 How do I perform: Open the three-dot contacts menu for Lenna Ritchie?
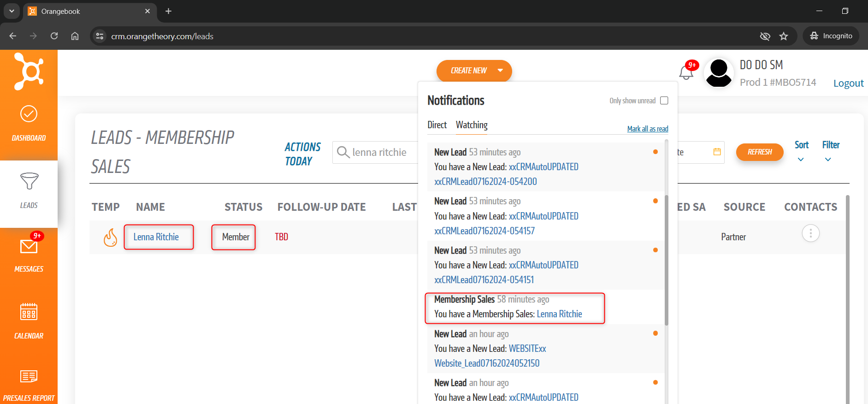tap(810, 233)
